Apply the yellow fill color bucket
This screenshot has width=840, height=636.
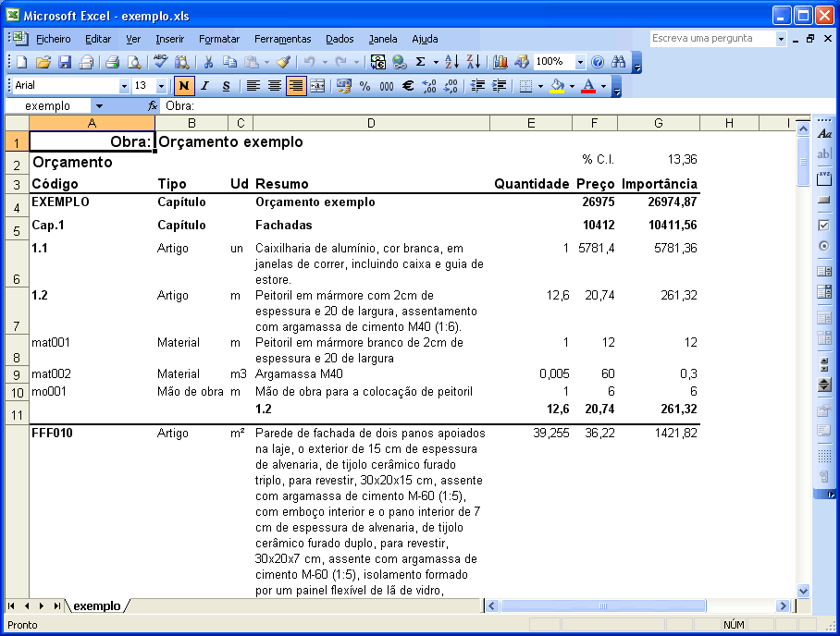point(558,86)
